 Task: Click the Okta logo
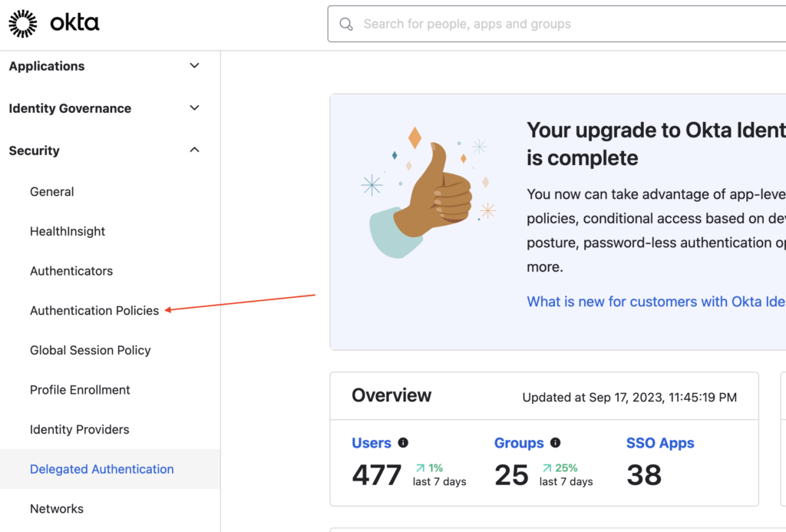tap(54, 23)
